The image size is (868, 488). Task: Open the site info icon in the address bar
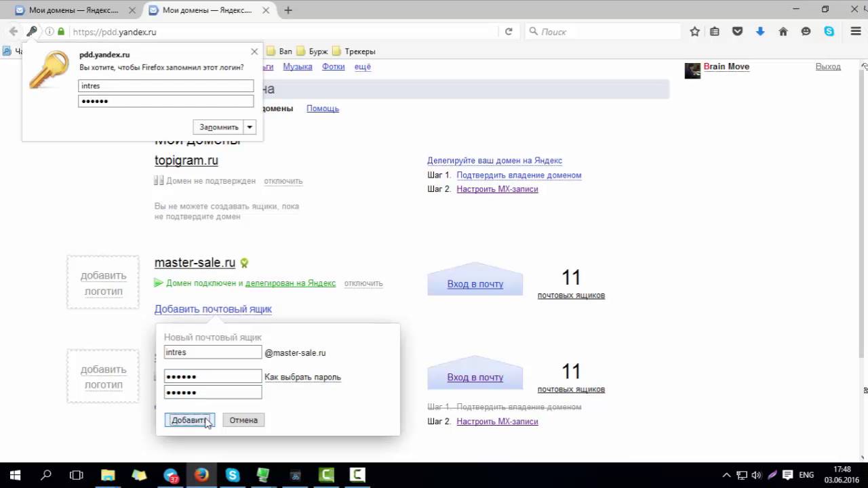50,31
